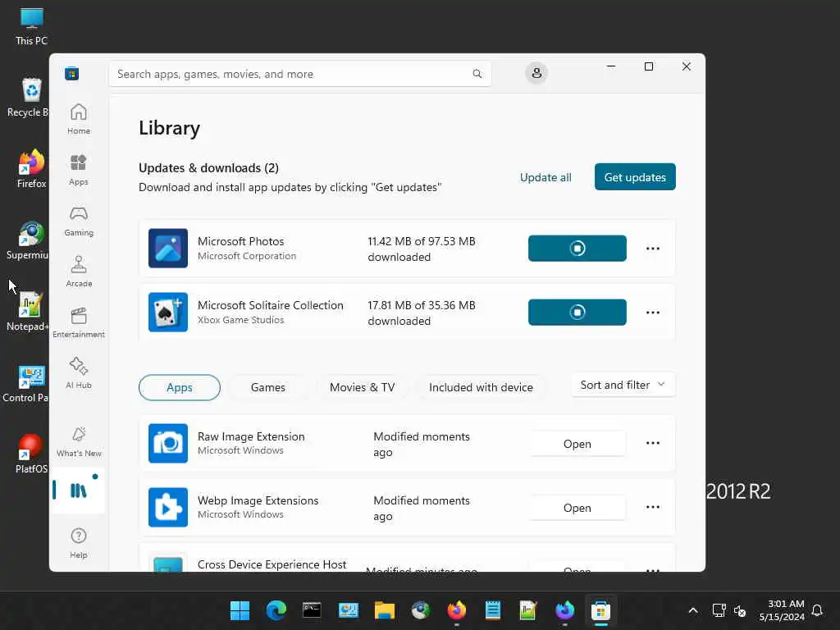This screenshot has height=630, width=840.
Task: Click the 17.81 MB of 35.36 MB status
Action: coord(421,313)
